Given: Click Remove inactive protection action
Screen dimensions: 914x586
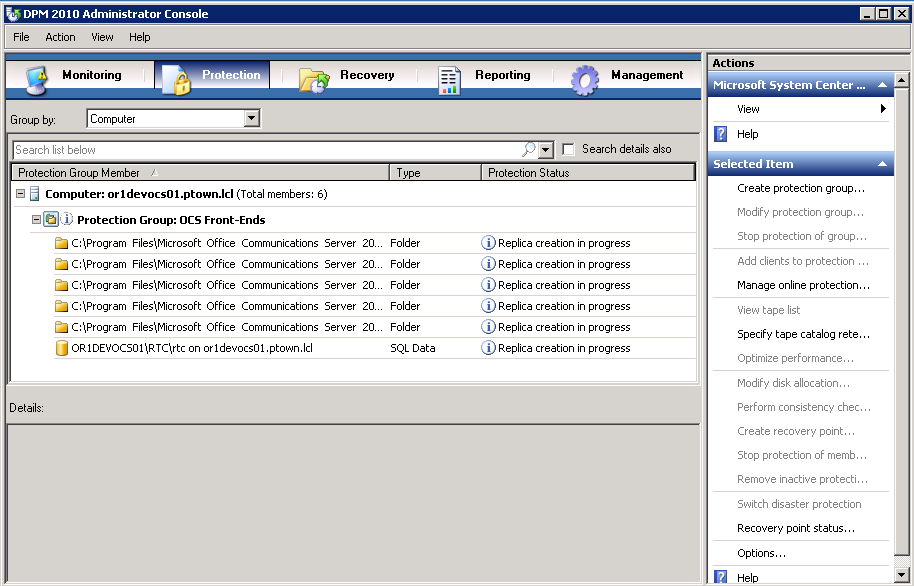Looking at the screenshot, I should coord(802,479).
